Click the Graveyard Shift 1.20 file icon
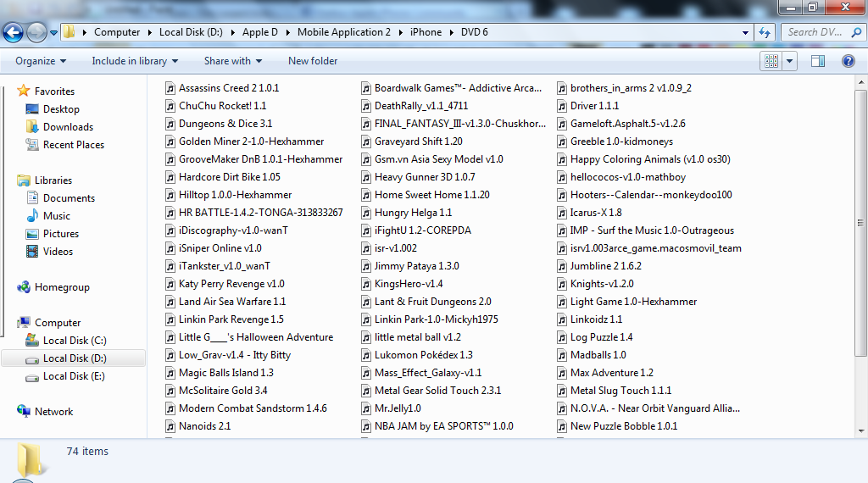Viewport: 868px width, 483px height. (366, 142)
